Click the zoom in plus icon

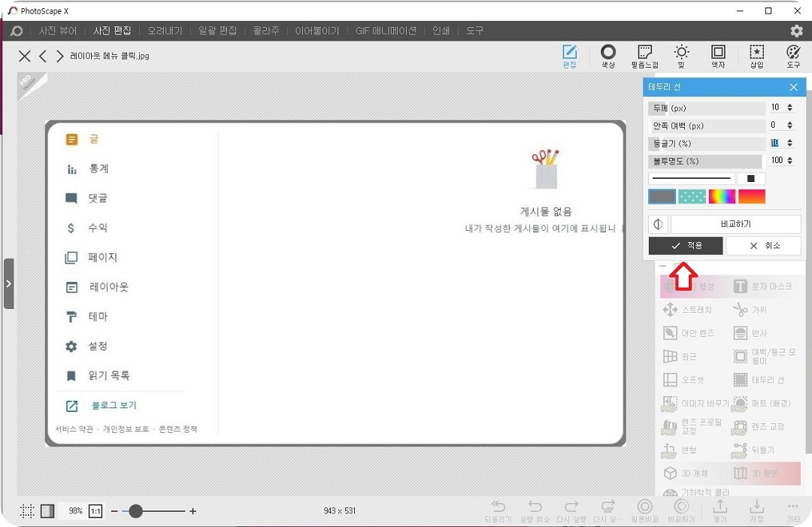coord(192,511)
